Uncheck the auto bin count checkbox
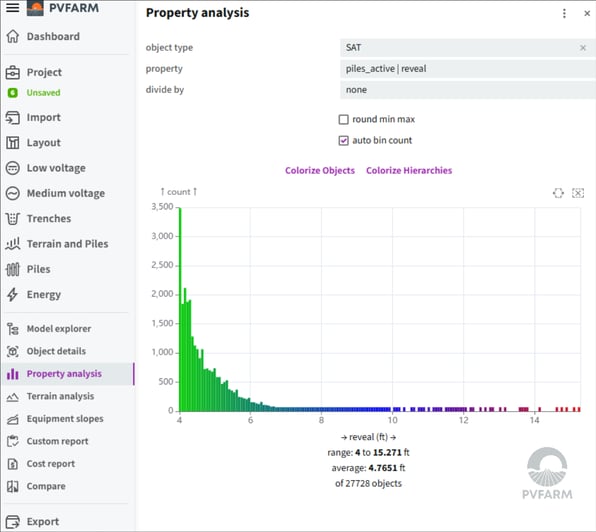This screenshot has width=596, height=532. coord(343,141)
